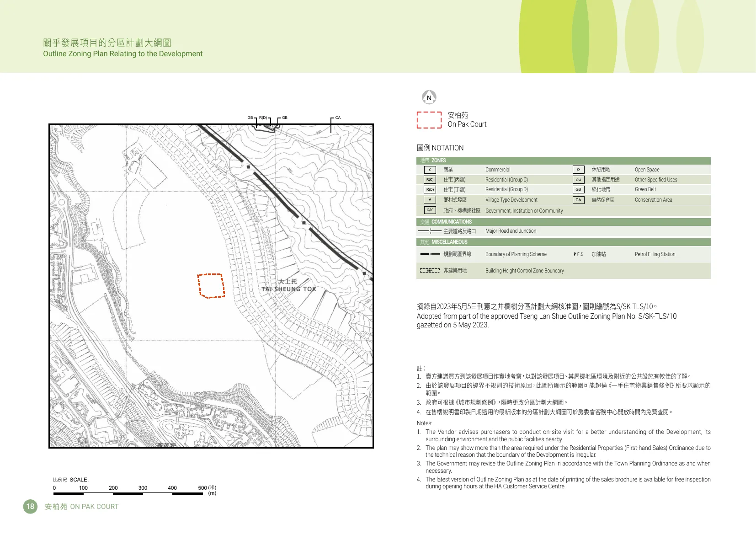This screenshot has height=535, width=756.
Task: Click the "V" Village Type Development symbol
Action: pyautogui.click(x=430, y=200)
